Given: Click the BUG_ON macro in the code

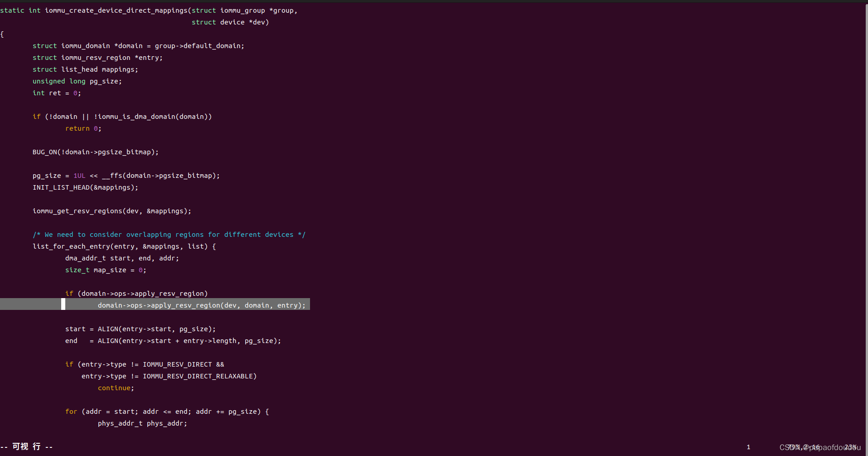Looking at the screenshot, I should pyautogui.click(x=44, y=152).
